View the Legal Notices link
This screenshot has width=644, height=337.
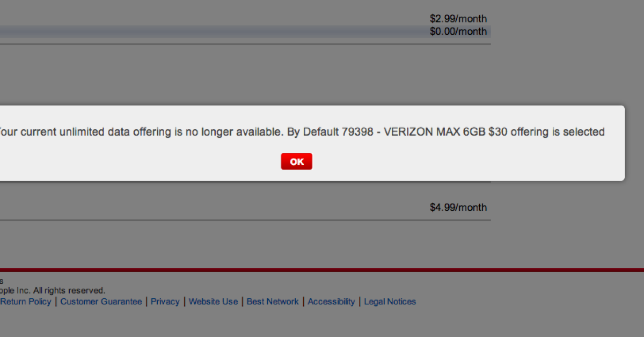[390, 302]
